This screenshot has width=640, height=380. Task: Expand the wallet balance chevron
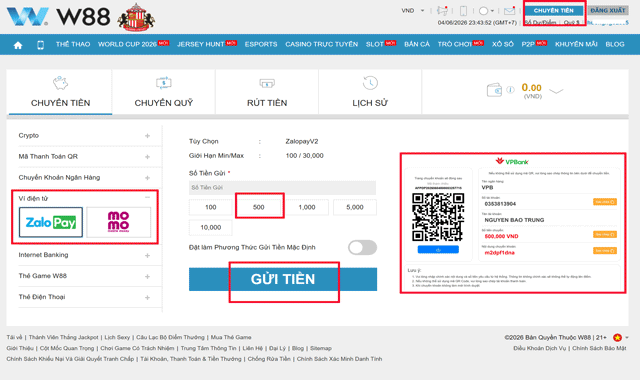[556, 91]
